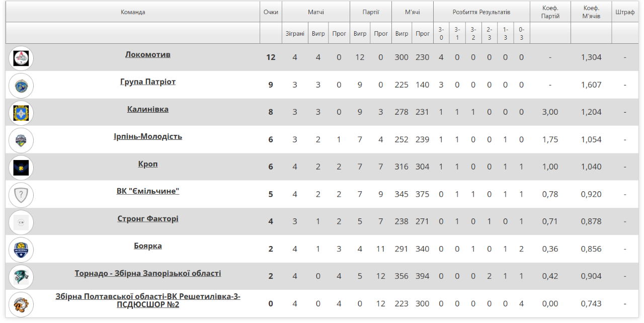644x323 pixels.
Task: Click the Команда column header
Action: click(x=133, y=12)
